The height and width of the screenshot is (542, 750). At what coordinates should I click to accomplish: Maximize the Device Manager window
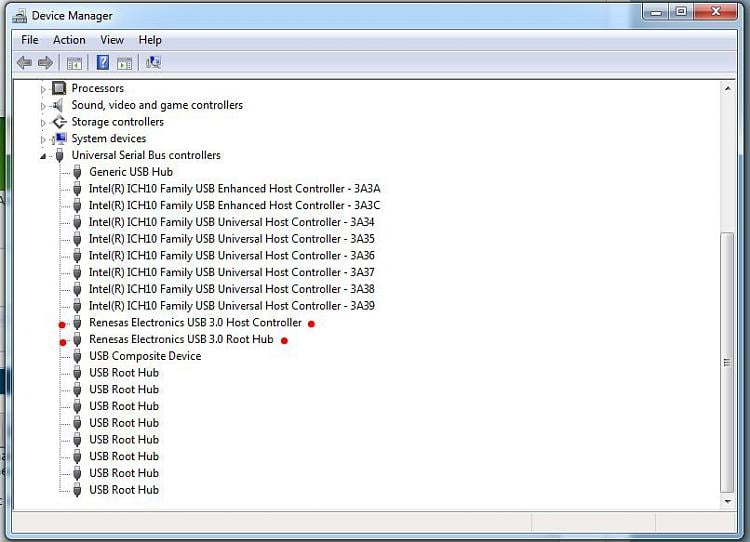click(x=681, y=12)
